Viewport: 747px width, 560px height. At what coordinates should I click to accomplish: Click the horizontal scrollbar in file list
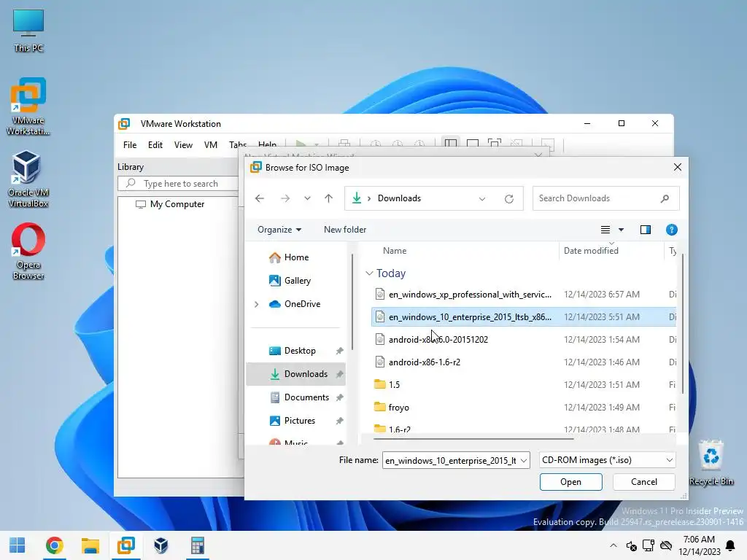click(x=473, y=438)
